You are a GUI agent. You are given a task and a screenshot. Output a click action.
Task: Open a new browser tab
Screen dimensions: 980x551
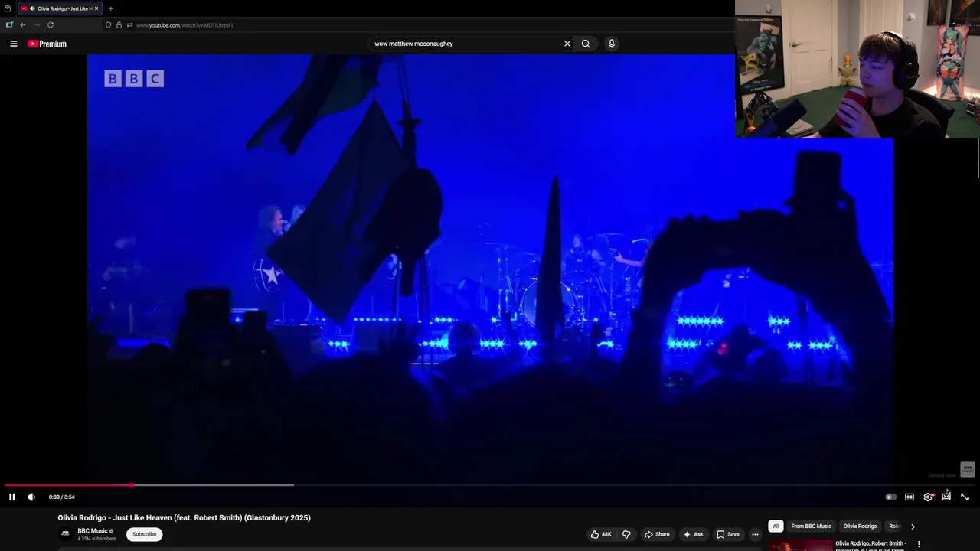click(110, 8)
